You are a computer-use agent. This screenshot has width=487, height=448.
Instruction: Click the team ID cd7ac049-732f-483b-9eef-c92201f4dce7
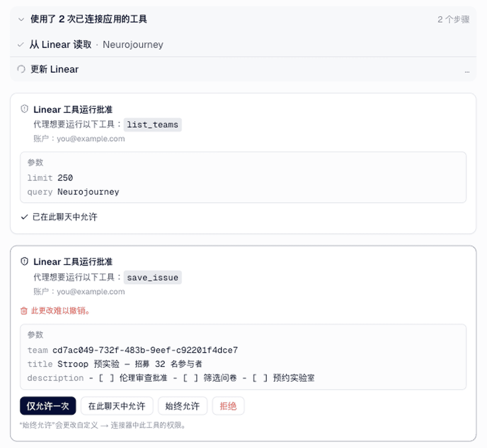pos(145,350)
